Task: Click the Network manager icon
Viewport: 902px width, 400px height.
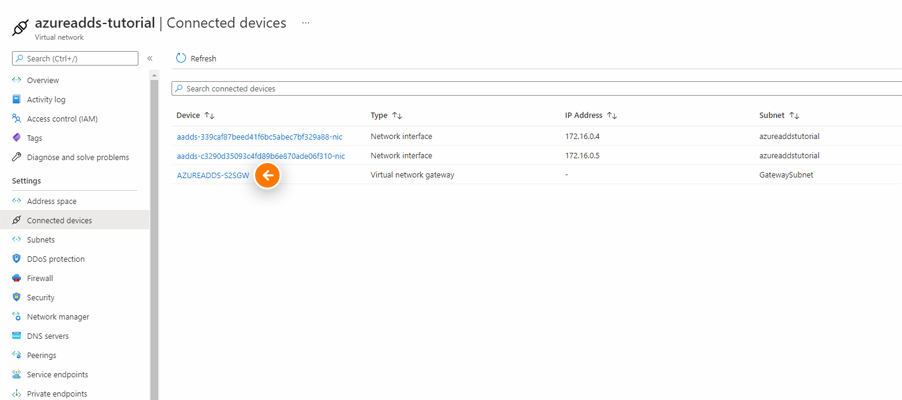Action: pyautogui.click(x=17, y=317)
